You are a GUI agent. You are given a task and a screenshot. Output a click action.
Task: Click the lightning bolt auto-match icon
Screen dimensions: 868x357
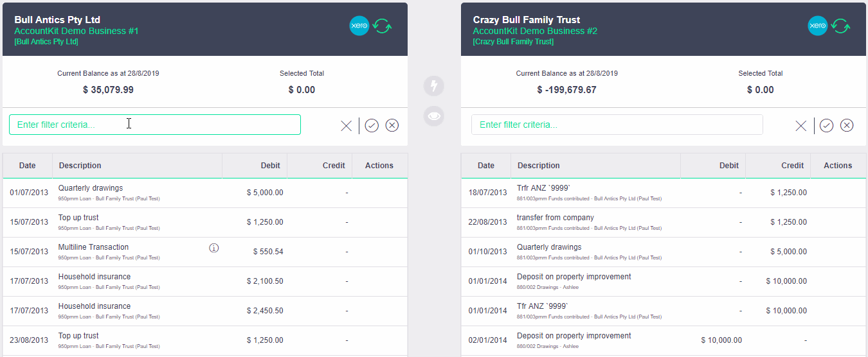click(434, 85)
